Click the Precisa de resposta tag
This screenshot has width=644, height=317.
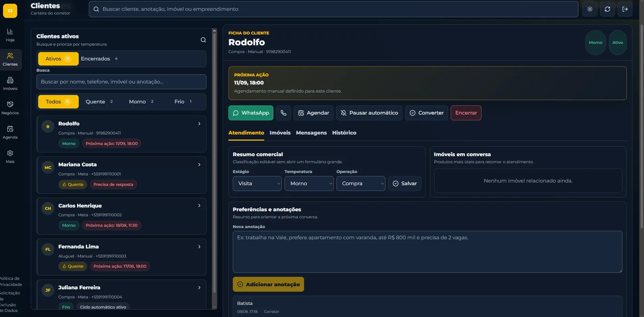click(113, 185)
